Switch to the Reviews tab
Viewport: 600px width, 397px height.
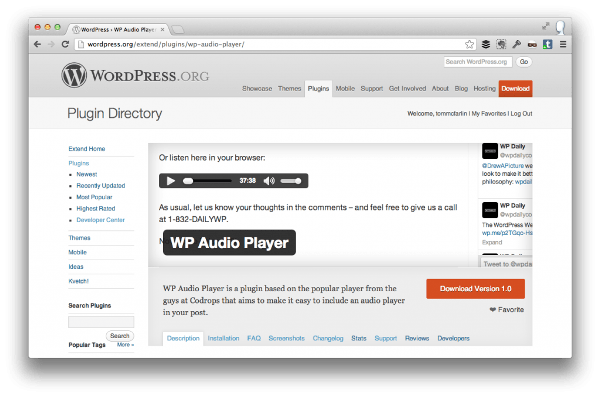(417, 338)
